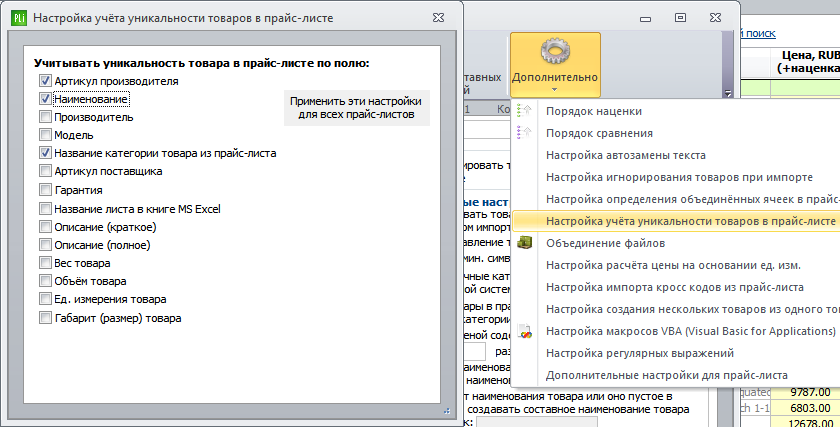Minimize the background main window

tap(646, 19)
